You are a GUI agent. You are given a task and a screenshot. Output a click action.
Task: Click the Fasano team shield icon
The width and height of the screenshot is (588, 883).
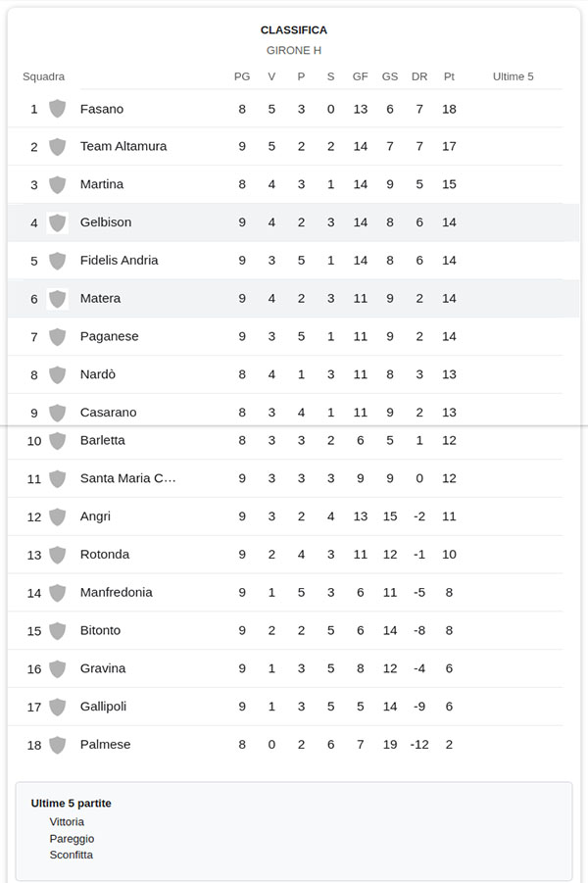(x=58, y=109)
